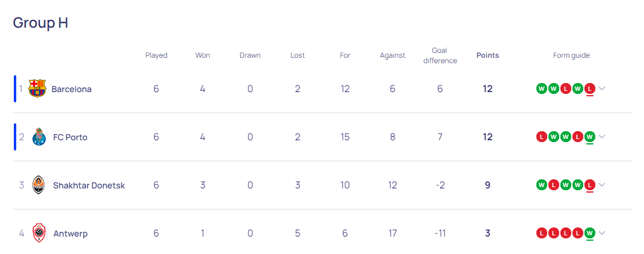
Task: Click FC Porto's first loss form icon
Action: 541,137
